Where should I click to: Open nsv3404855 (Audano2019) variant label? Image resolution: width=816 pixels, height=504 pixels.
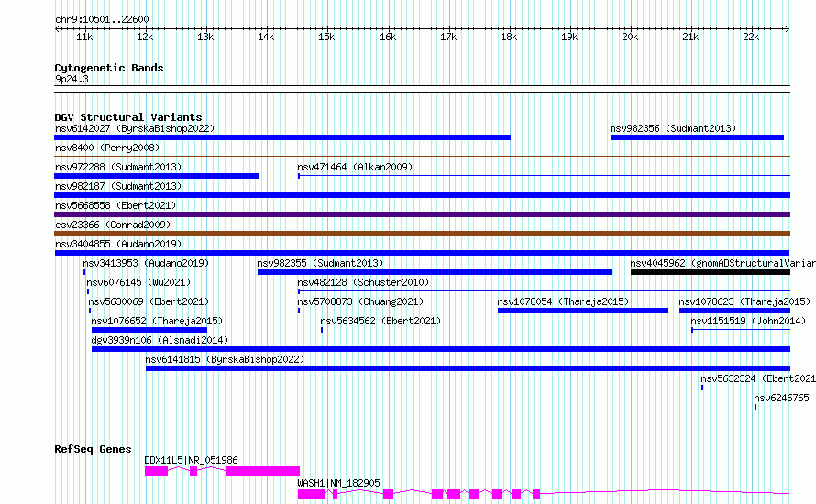(118, 244)
